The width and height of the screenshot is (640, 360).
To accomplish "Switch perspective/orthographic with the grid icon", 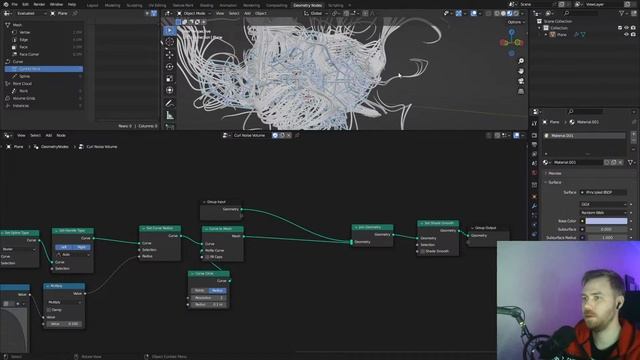I will click(x=521, y=91).
